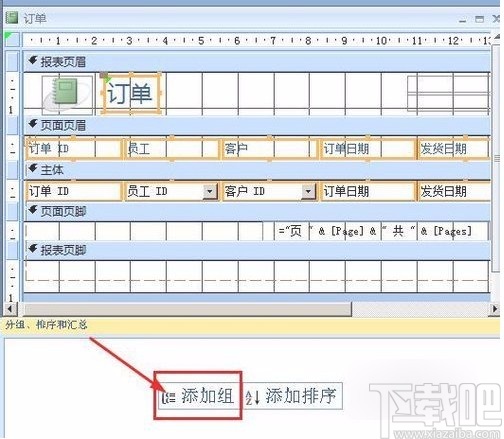The width and height of the screenshot is (504, 439).
Task: Click the 分组、排序和汇总 pane title
Action: (x=46, y=325)
